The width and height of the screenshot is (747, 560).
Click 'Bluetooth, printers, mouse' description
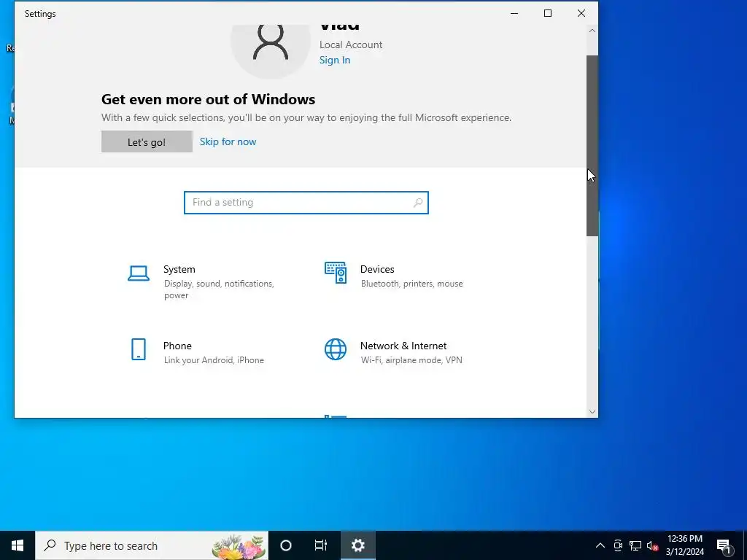pos(411,284)
